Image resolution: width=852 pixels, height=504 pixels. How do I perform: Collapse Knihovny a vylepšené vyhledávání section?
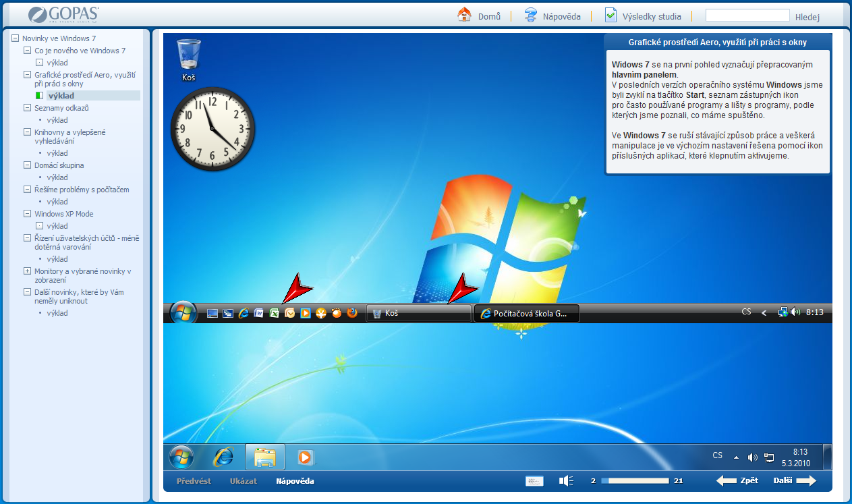click(27, 132)
